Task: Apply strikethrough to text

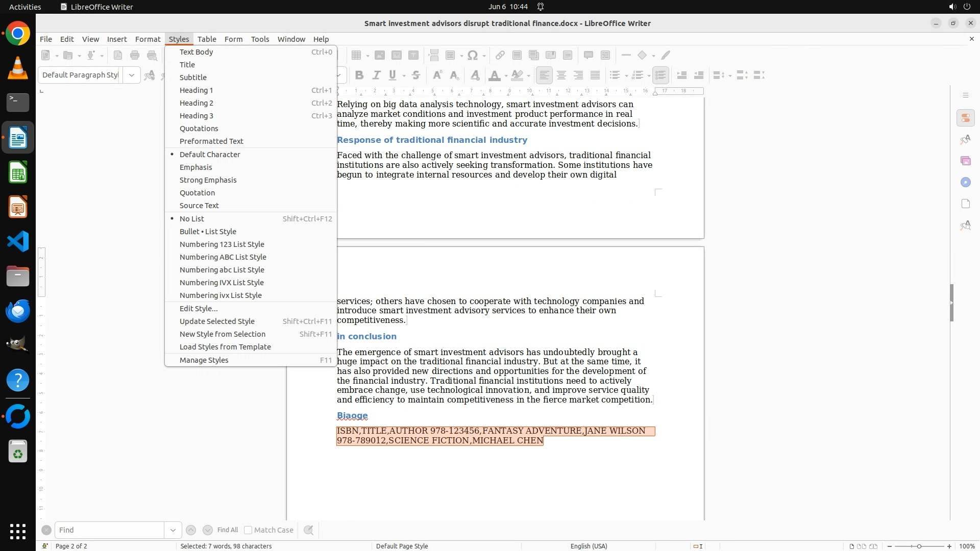Action: (x=416, y=76)
